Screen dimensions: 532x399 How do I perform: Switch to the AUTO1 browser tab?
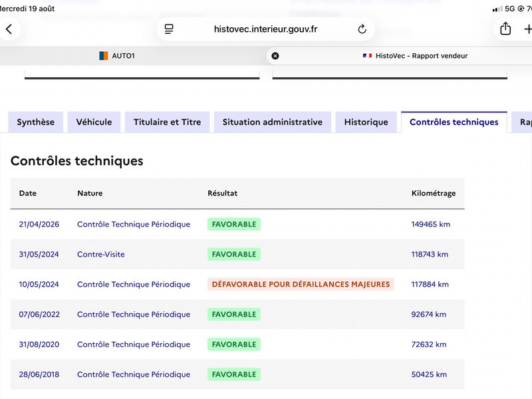tap(117, 56)
